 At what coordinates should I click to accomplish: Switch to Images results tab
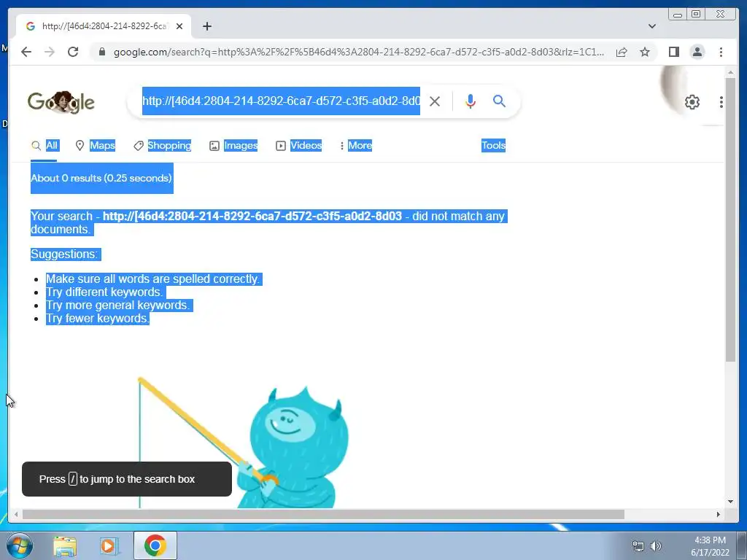pos(233,145)
